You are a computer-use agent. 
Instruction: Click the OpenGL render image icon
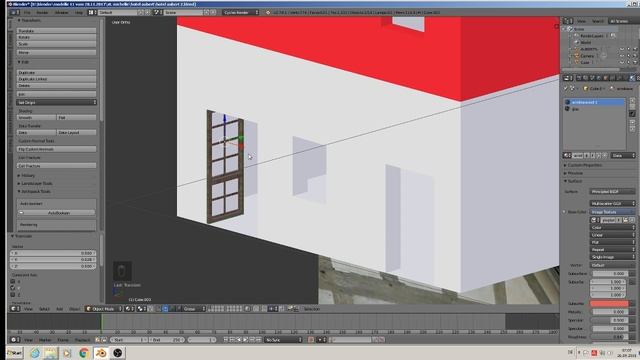pos(290,309)
